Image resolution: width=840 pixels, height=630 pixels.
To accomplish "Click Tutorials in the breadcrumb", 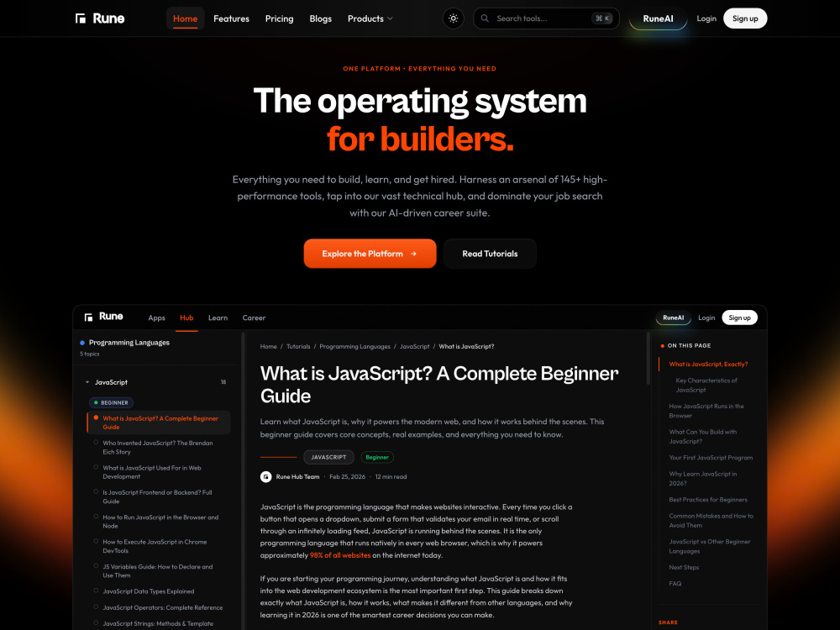I will [298, 347].
